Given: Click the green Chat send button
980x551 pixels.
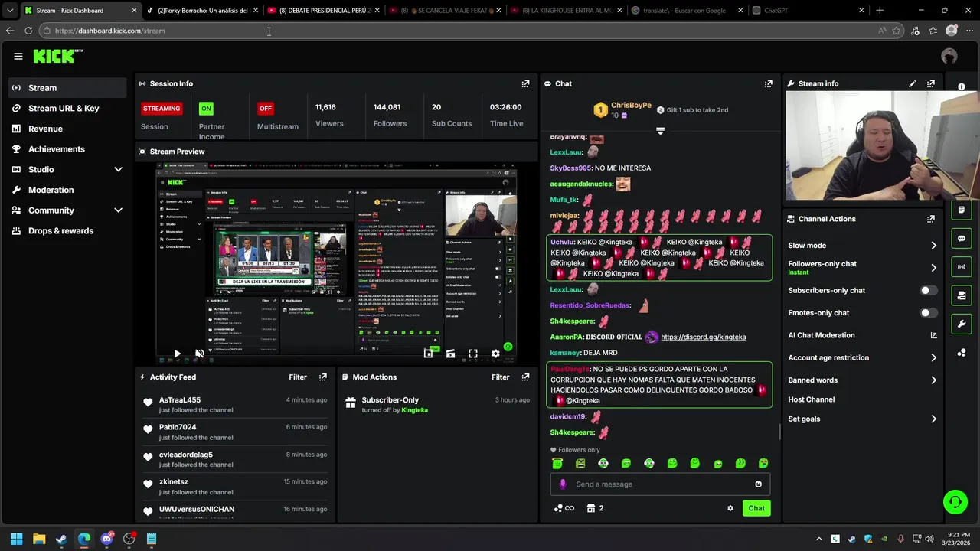Looking at the screenshot, I should (756, 508).
